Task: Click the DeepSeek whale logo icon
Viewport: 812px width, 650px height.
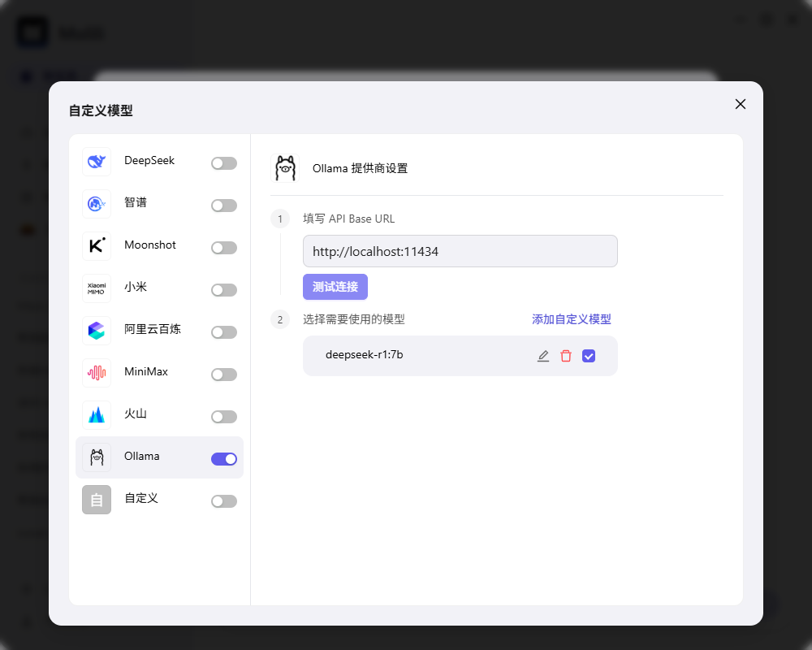Action: [97, 162]
